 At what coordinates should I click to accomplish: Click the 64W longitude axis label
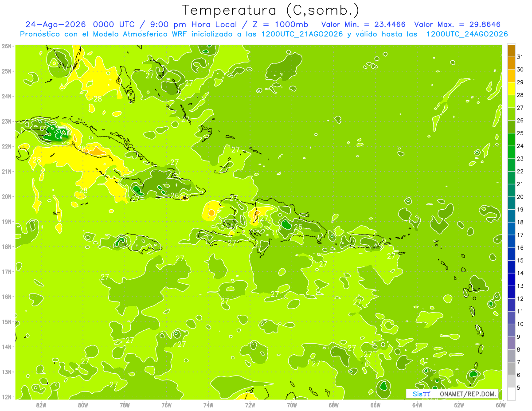point(417,405)
